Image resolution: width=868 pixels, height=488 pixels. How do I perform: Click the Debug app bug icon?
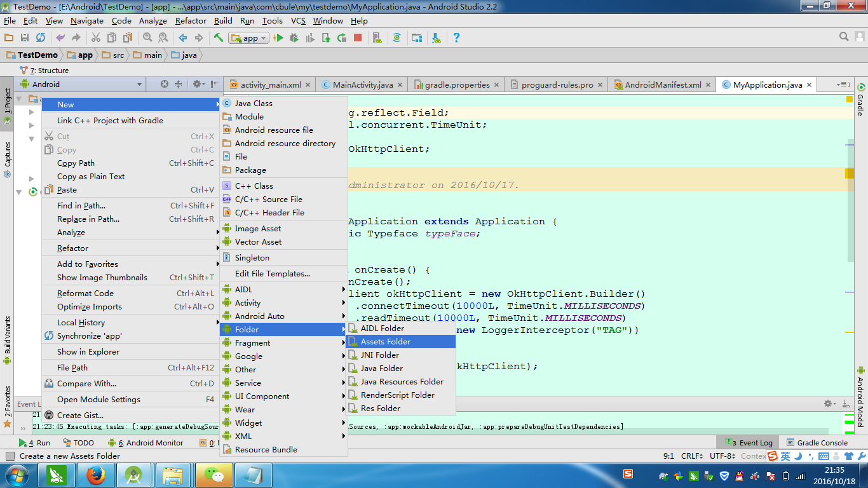294,38
